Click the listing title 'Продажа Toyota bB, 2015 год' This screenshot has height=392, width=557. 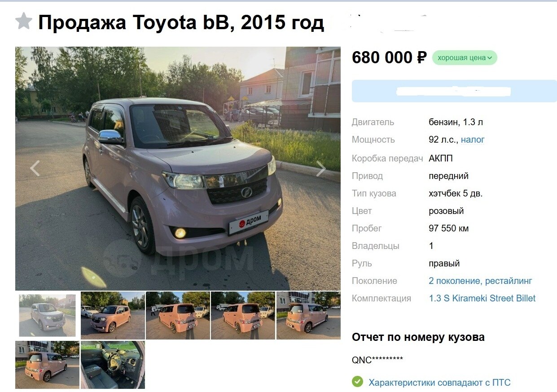point(181,22)
